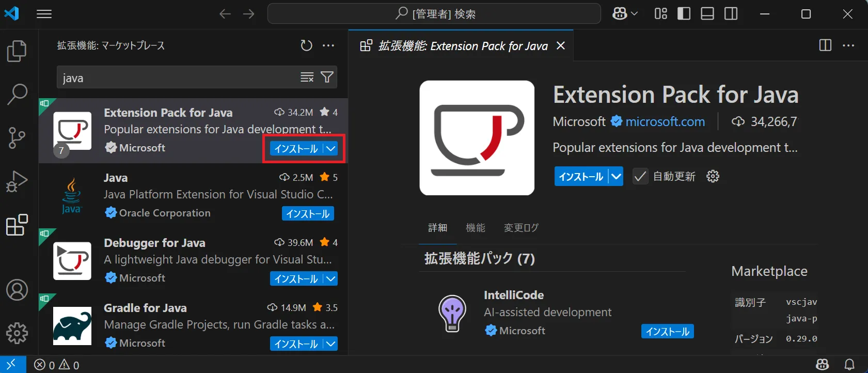Switch to the 機能 tab
Viewport: 868px width, 373px height.
(476, 228)
